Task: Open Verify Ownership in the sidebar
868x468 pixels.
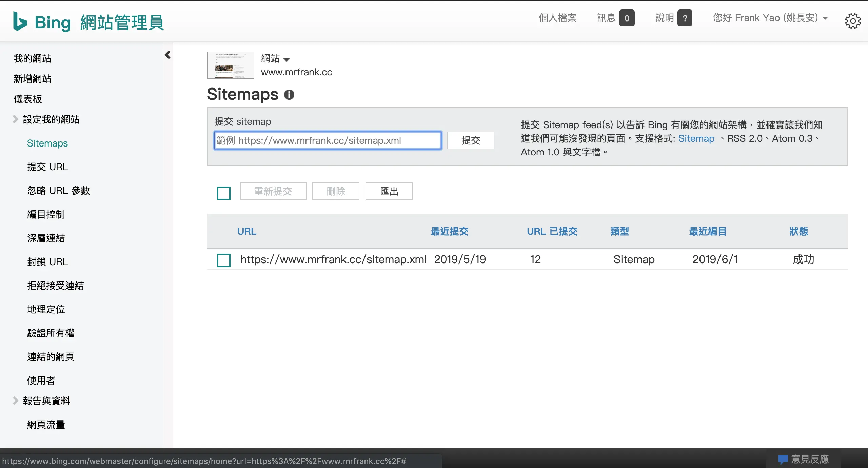Action: coord(51,333)
